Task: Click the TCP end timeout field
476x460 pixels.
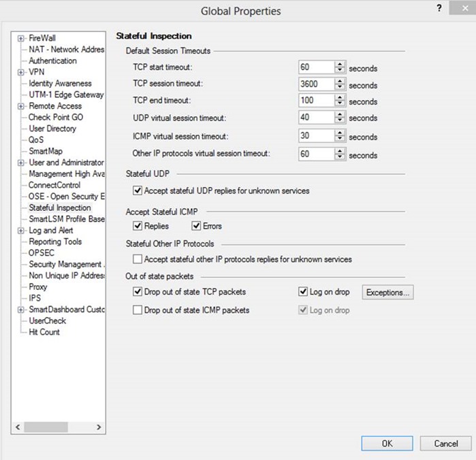Action: pyautogui.click(x=317, y=101)
